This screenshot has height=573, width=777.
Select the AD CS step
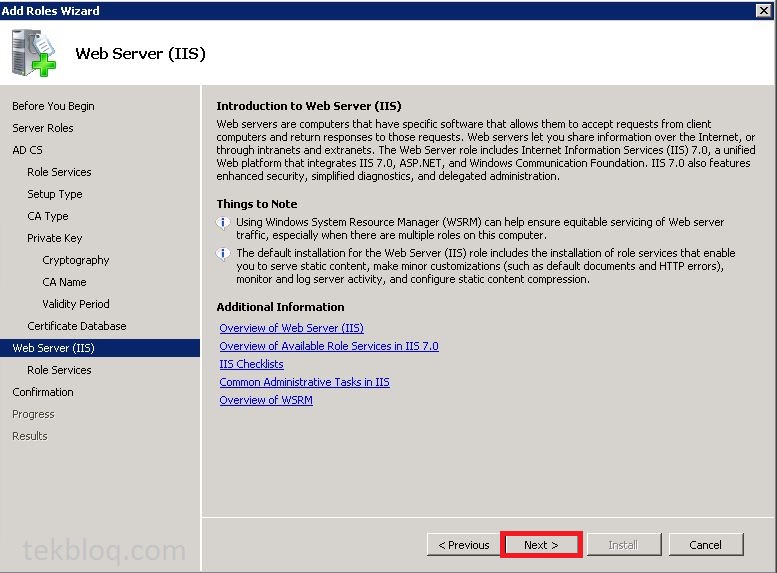(x=27, y=150)
